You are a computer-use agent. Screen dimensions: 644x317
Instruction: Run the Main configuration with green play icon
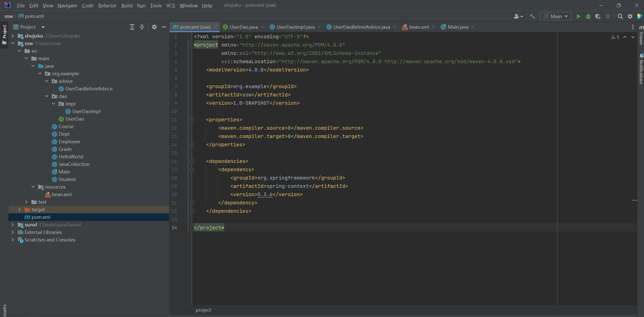pyautogui.click(x=578, y=16)
